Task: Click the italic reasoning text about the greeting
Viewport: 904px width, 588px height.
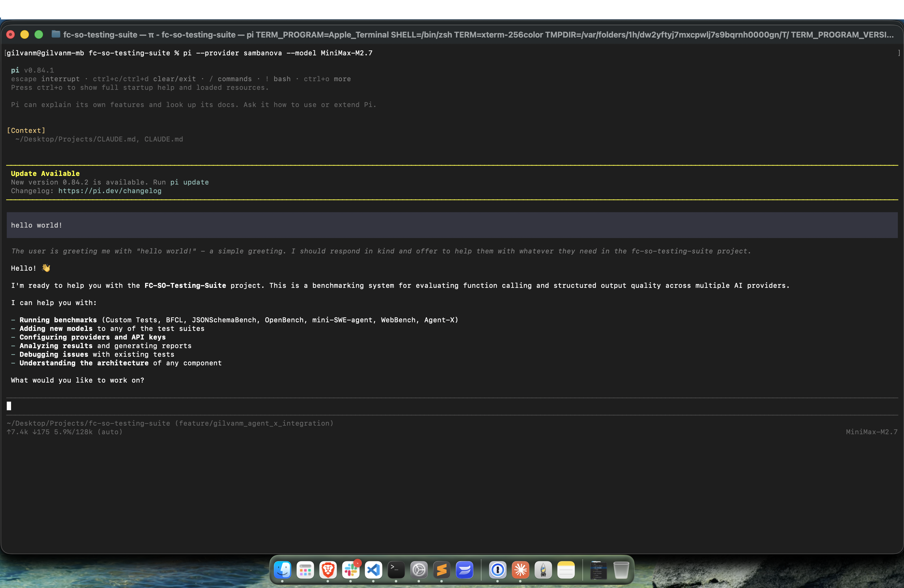Action: 381,251
